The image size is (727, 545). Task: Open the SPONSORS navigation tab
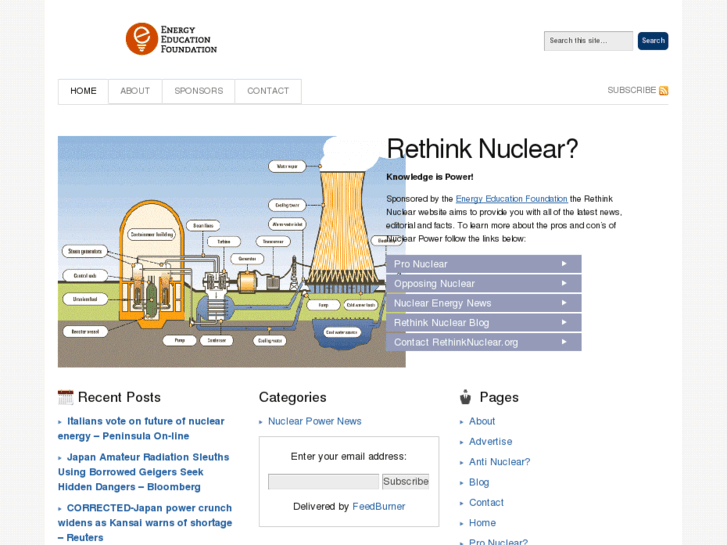(198, 91)
